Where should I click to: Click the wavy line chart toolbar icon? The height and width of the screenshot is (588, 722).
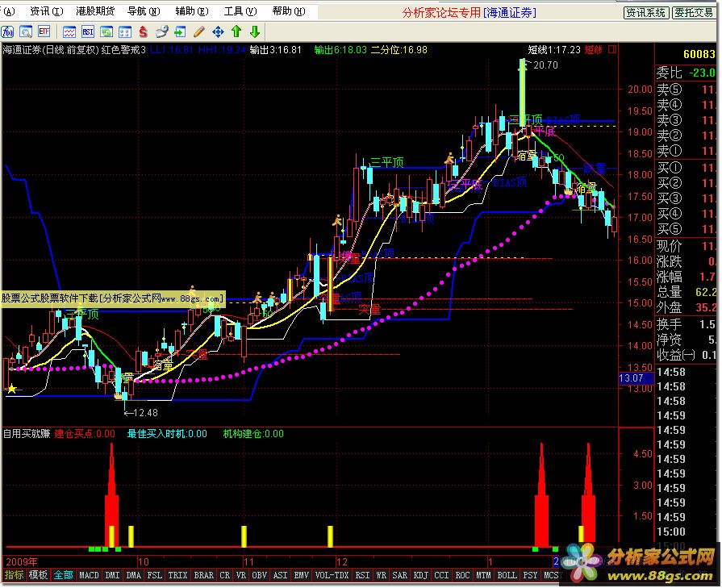(69, 31)
